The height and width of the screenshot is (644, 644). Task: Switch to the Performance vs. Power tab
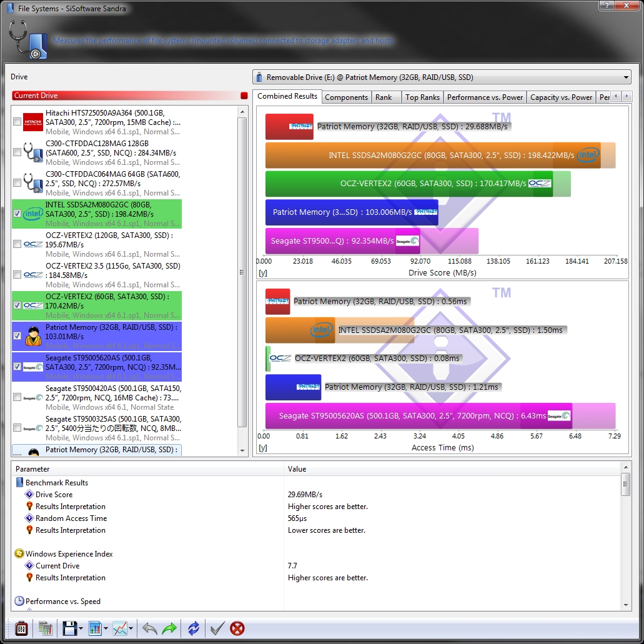[x=485, y=97]
